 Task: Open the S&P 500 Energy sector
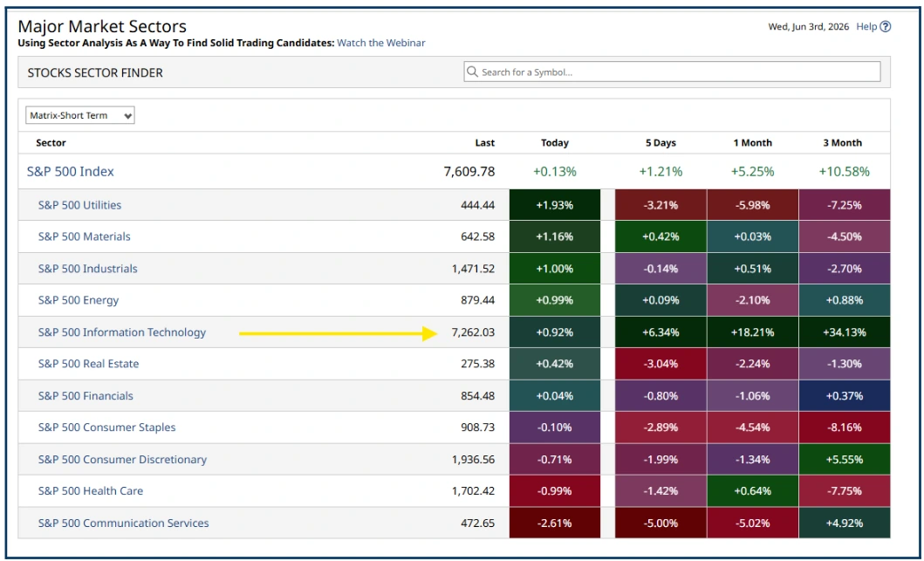[x=79, y=300]
